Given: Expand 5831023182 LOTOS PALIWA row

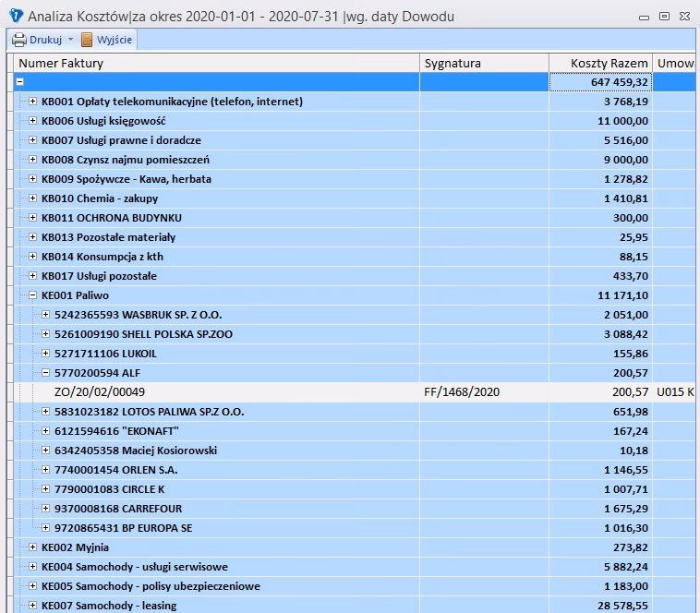Looking at the screenshot, I should [x=45, y=412].
